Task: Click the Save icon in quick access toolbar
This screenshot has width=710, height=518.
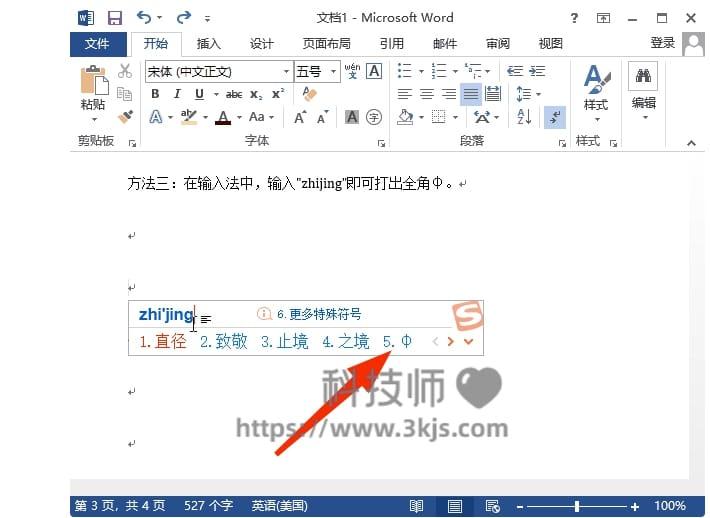Action: click(x=115, y=18)
